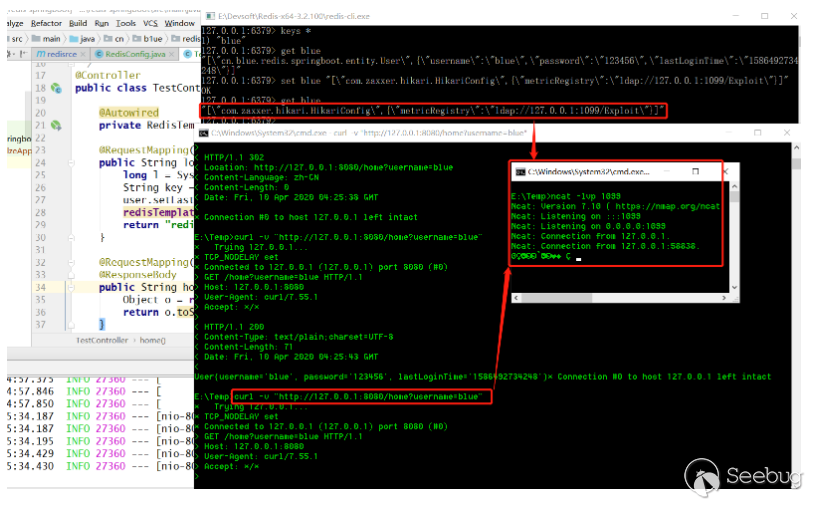Click the 'HTTP/1.1 302' line in curl output

[x=229, y=158]
